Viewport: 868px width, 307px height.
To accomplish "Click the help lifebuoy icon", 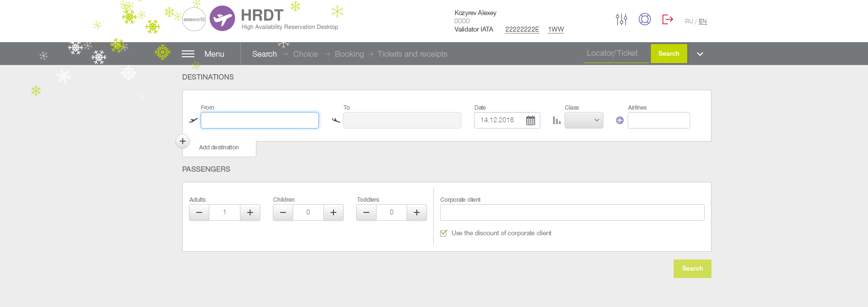I will coord(645,19).
